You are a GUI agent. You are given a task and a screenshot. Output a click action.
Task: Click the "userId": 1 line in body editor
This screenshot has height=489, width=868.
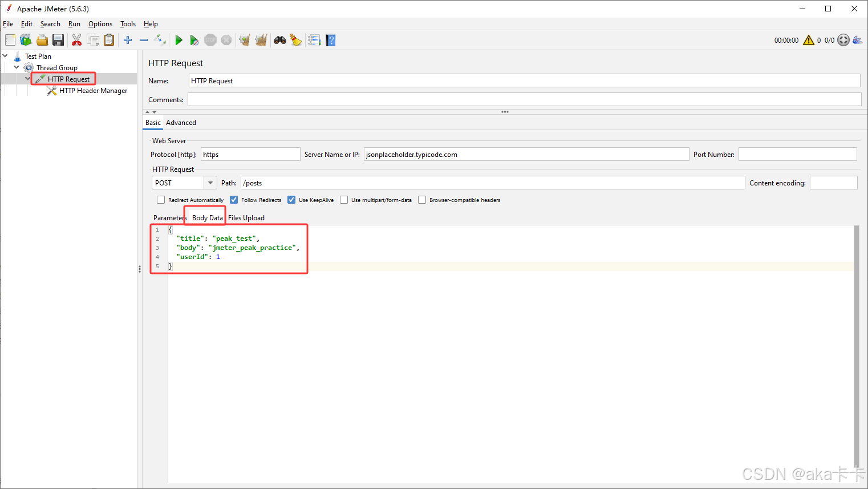[x=198, y=257]
